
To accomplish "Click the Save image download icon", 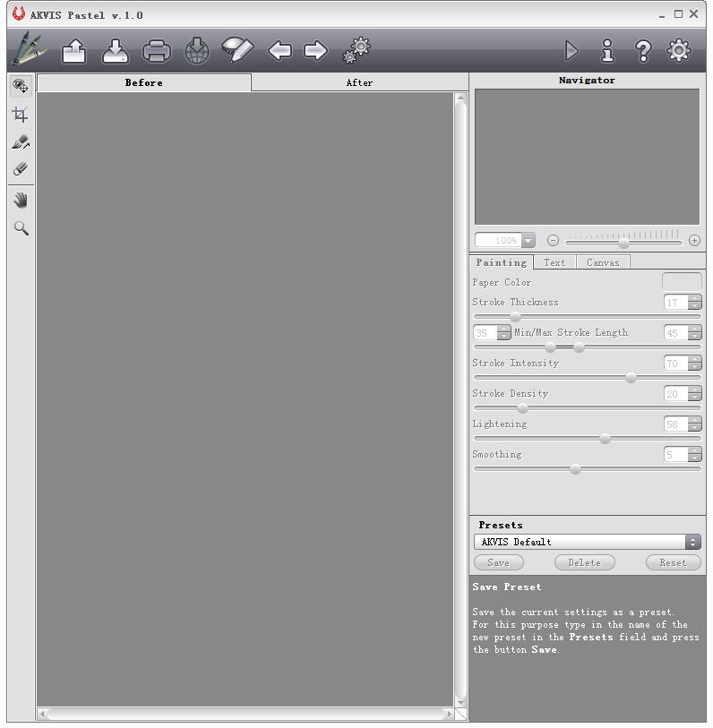I will 116,51.
